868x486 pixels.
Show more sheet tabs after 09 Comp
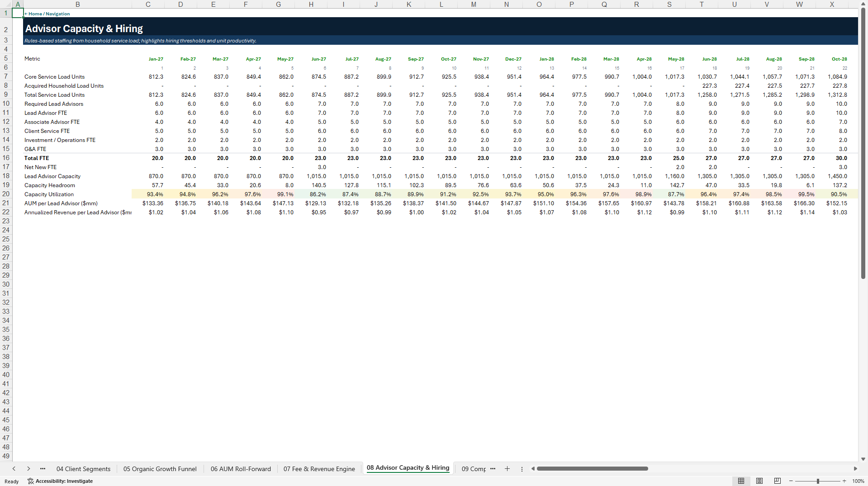coord(493,469)
